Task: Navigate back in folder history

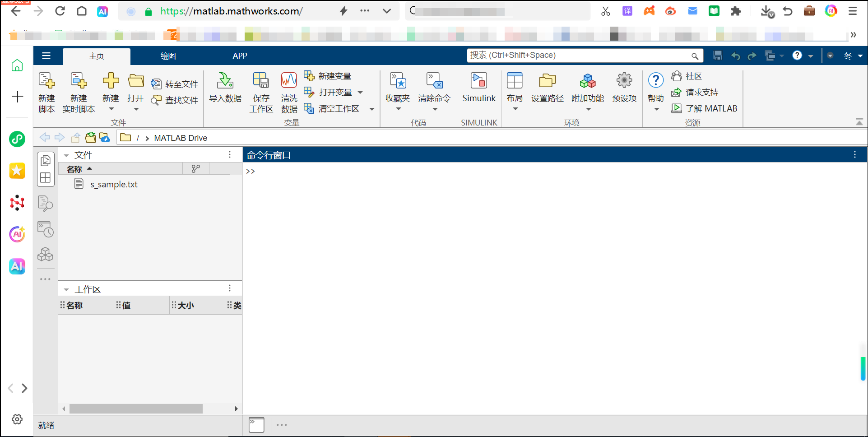Action: click(x=45, y=138)
